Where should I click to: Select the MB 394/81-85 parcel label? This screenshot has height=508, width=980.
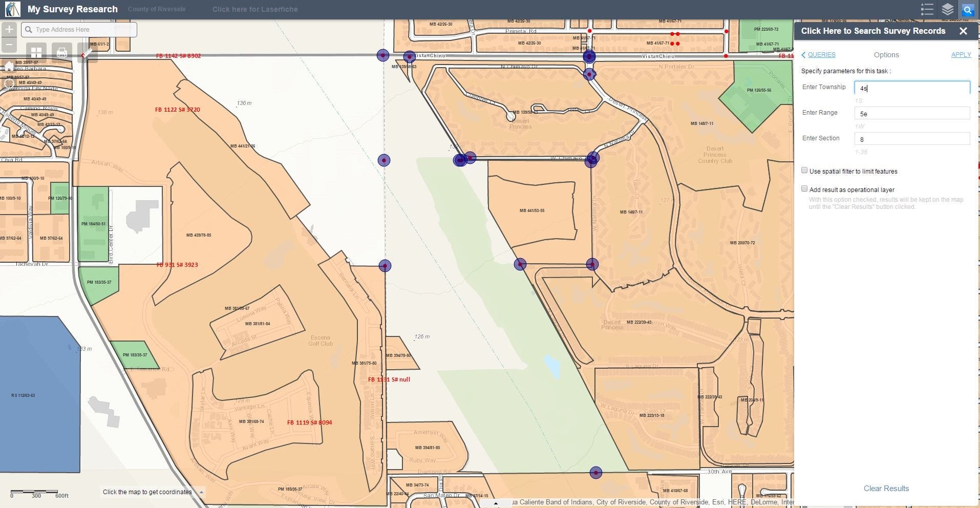428,448
